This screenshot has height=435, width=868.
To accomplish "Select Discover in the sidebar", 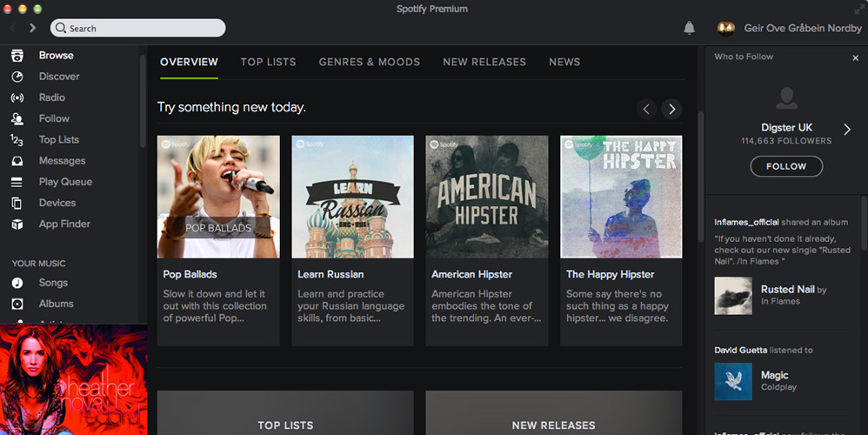I will [x=58, y=77].
